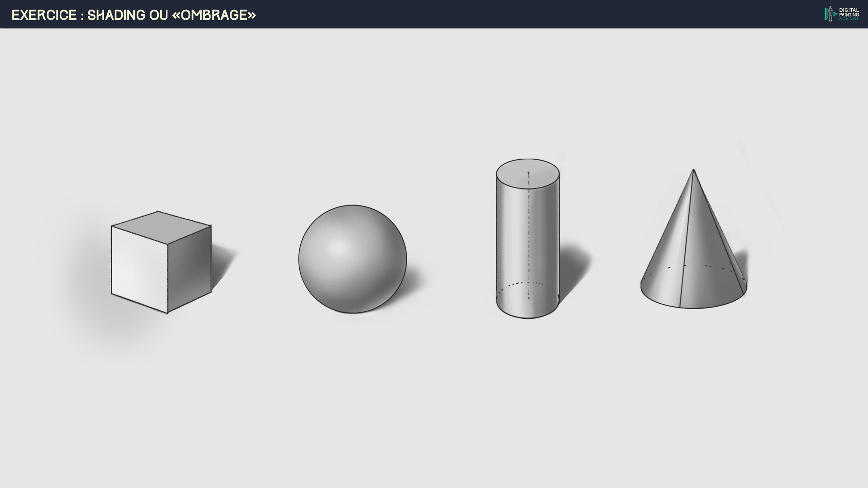This screenshot has width=868, height=488.
Task: Click the Digital Painting School logo text
Action: tap(849, 14)
